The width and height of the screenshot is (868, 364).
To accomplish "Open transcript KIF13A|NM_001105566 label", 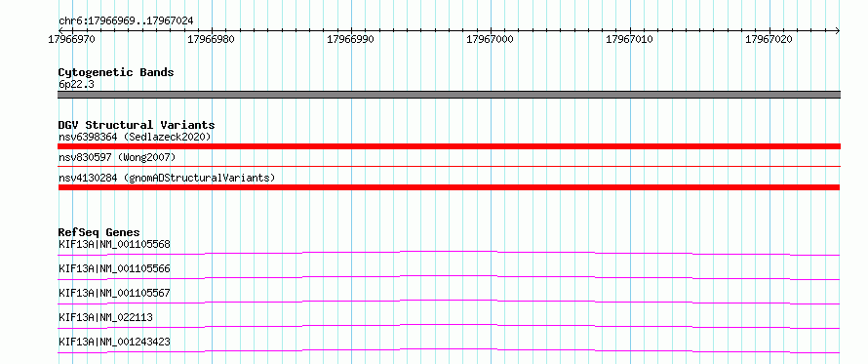I will tap(114, 268).
